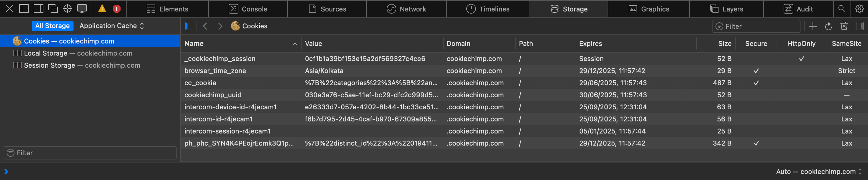Start element selection with the crosshair icon
Image resolution: width=868 pixels, height=180 pixels.
pyautogui.click(x=68, y=9)
